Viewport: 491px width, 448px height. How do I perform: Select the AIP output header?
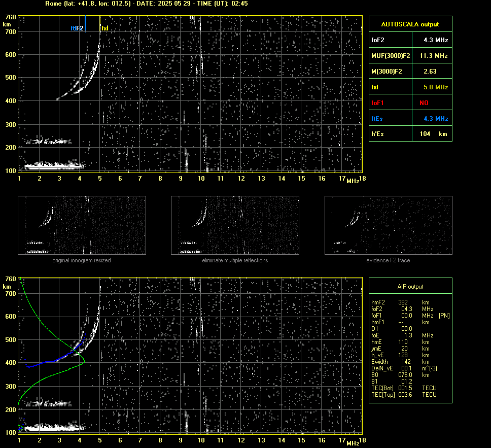tap(410, 287)
